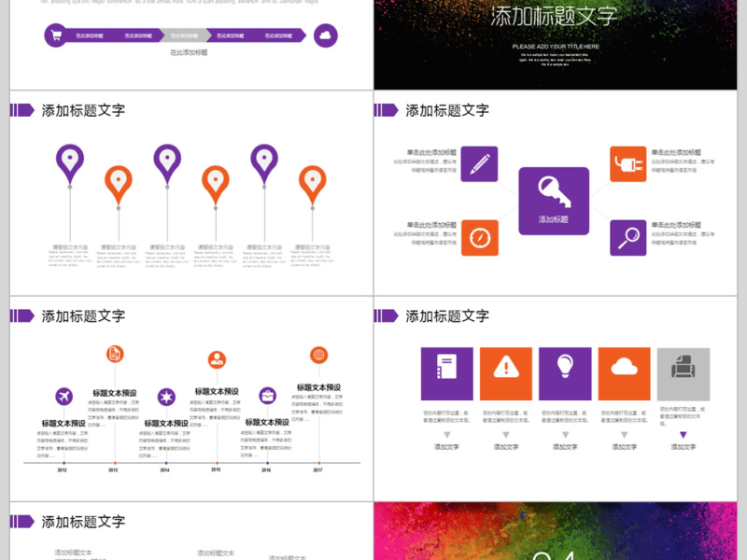Image resolution: width=747 pixels, height=560 pixels.
Task: Click the purple down arrow under printer tile
Action: [x=683, y=435]
